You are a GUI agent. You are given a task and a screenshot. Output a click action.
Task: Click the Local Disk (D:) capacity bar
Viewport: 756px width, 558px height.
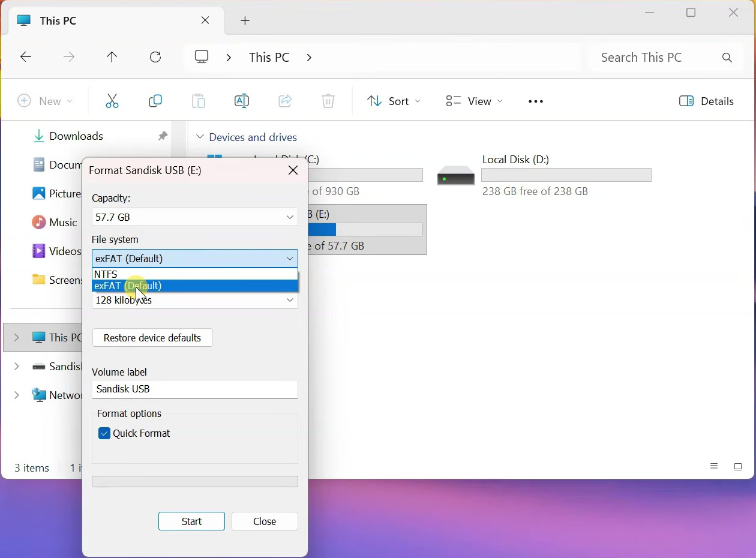click(x=566, y=175)
